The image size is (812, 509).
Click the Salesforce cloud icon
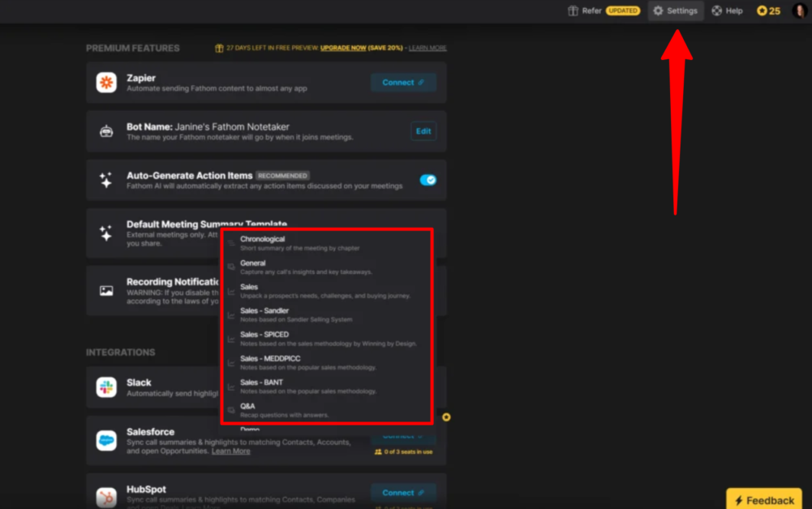pos(106,440)
